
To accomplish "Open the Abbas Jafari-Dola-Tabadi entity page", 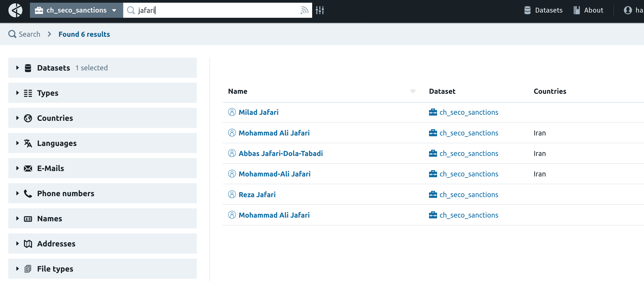I will point(280,153).
